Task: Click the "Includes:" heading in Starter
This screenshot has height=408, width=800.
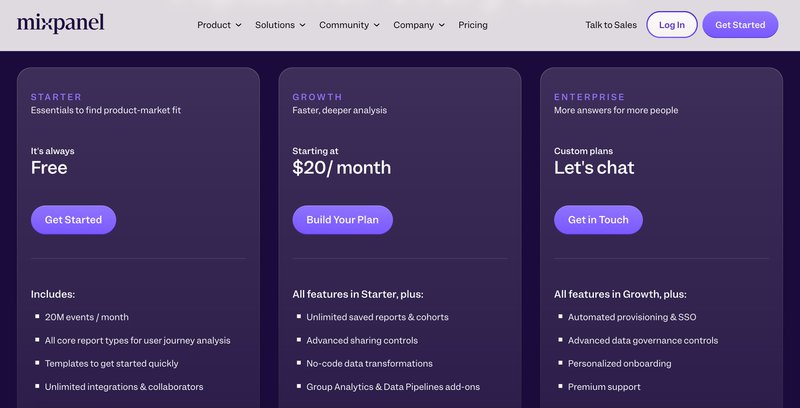Action: (x=53, y=294)
